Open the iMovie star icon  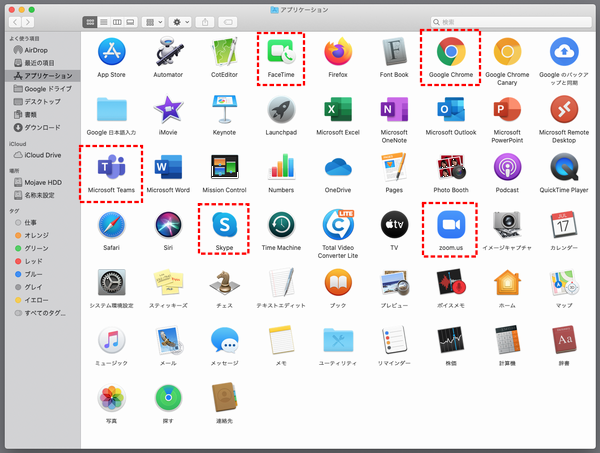[168, 110]
